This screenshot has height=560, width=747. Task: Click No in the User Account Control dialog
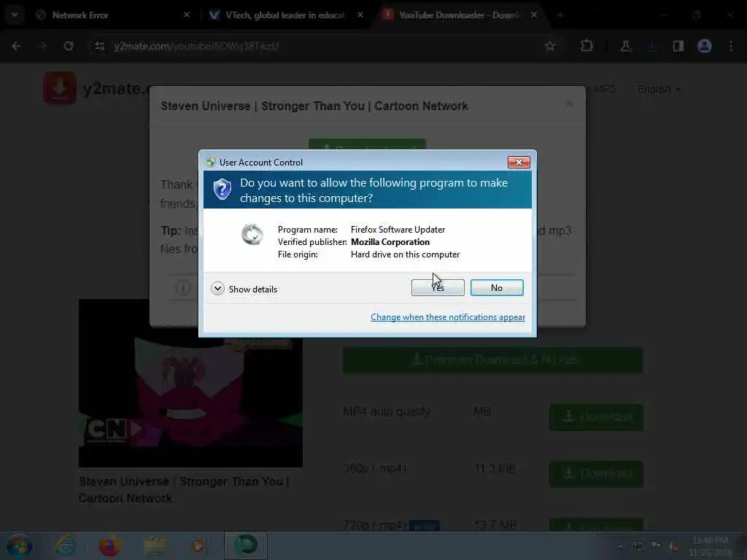click(497, 287)
